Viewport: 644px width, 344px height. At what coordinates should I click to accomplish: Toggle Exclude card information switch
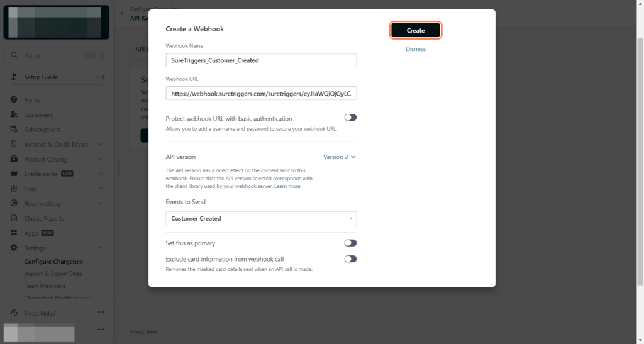[x=350, y=258]
